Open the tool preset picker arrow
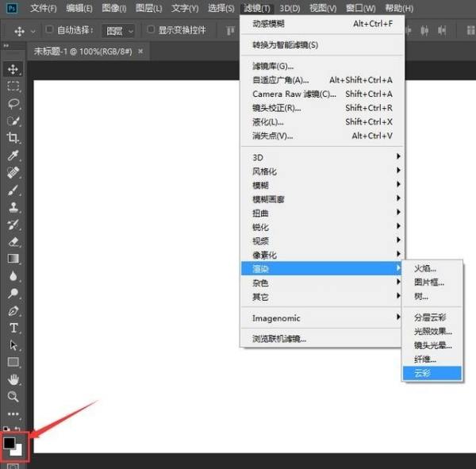This screenshot has width=476, height=469. point(33,31)
